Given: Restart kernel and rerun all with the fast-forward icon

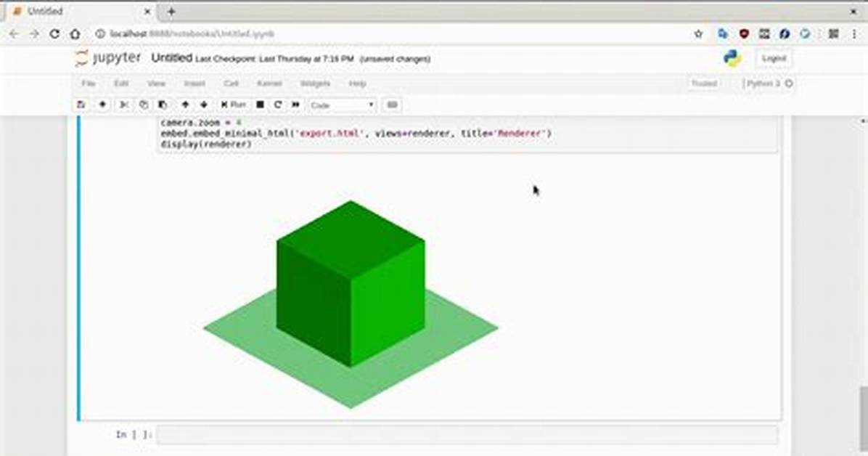Looking at the screenshot, I should 295,105.
